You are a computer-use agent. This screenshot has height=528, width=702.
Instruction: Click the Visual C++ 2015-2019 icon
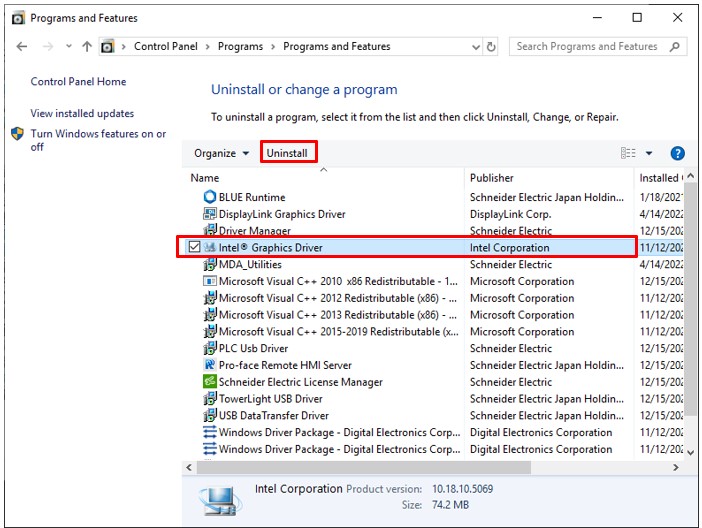210,331
